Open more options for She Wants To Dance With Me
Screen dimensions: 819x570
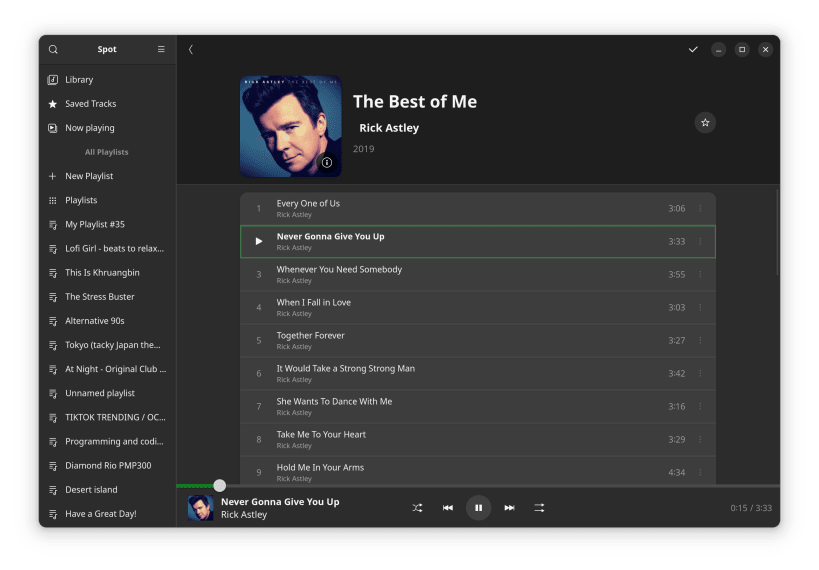700,406
